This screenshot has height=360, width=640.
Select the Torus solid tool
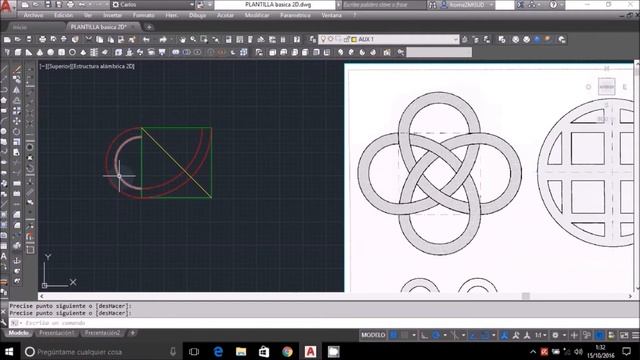tap(72, 52)
